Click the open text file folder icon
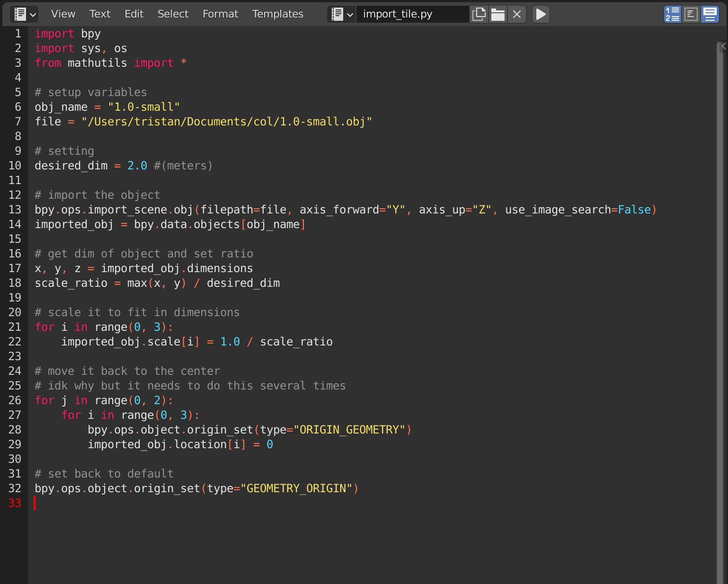The height and width of the screenshot is (584, 728). point(498,14)
